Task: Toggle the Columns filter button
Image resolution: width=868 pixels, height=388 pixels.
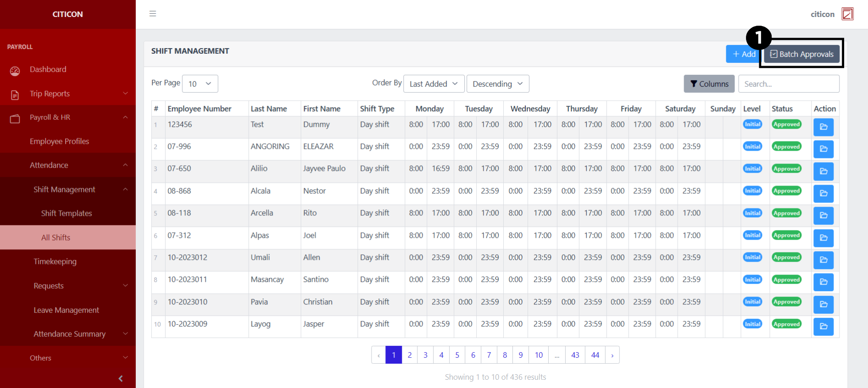Action: point(709,84)
